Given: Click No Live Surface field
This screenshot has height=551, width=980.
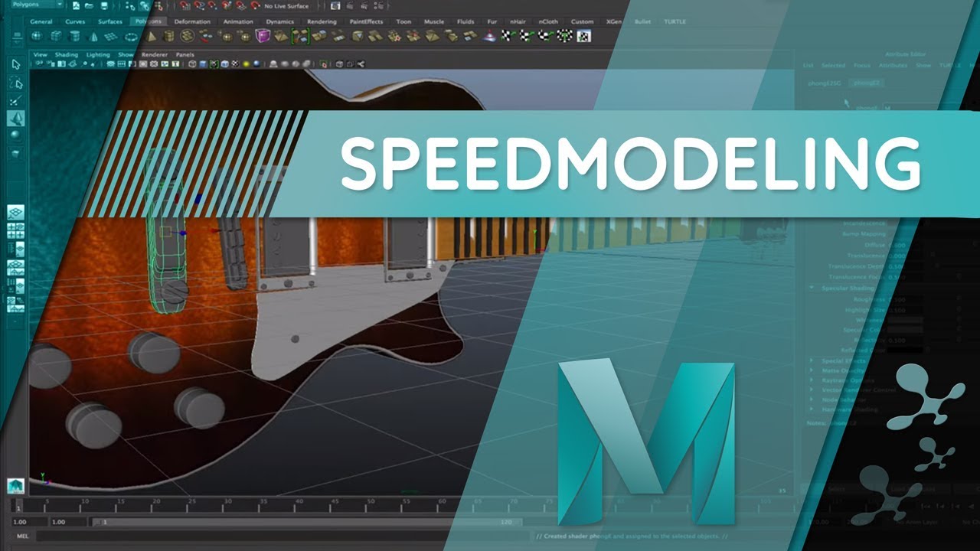Looking at the screenshot, I should pyautogui.click(x=286, y=5).
